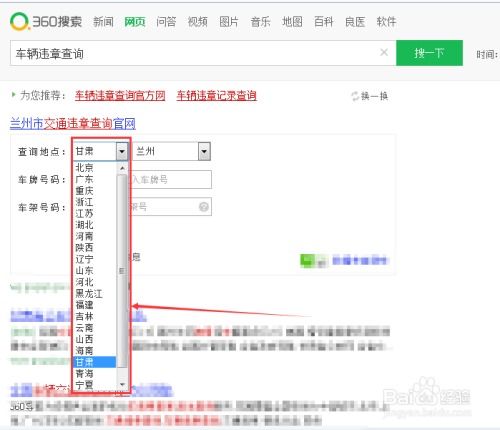Image resolution: width=500 pixels, height=430 pixels.
Task: Select 北京 in the province list
Action: [95, 167]
